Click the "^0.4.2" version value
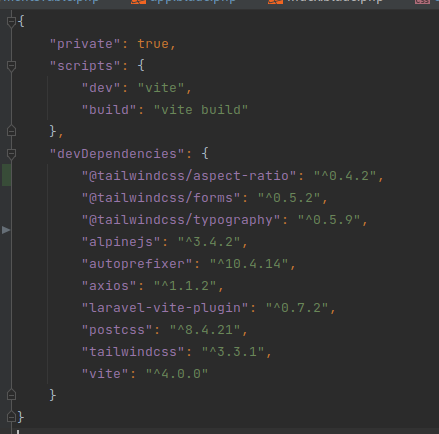The width and height of the screenshot is (439, 434). [x=345, y=176]
